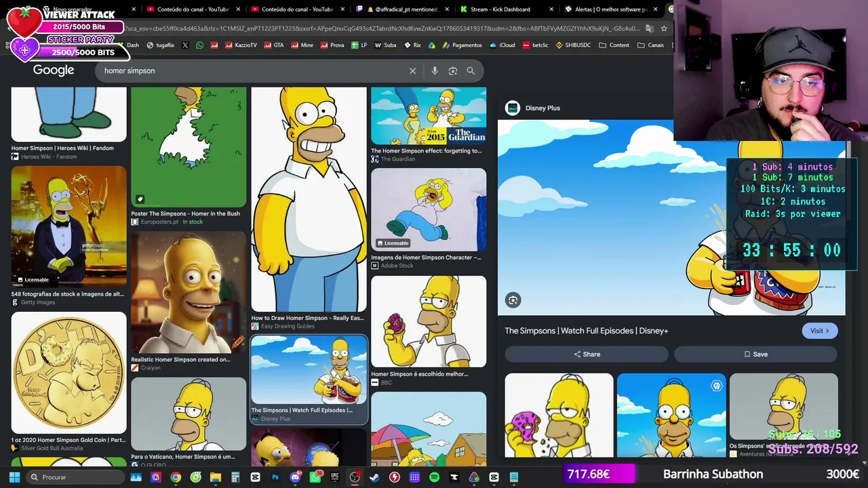
Task: Click the Windows taskbar Procurar search box
Action: coord(75,477)
